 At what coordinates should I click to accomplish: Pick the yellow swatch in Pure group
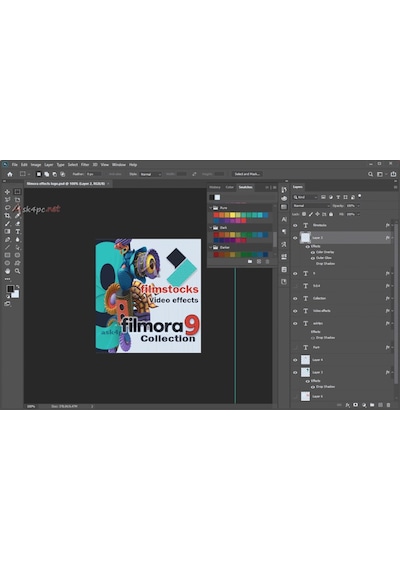click(232, 215)
